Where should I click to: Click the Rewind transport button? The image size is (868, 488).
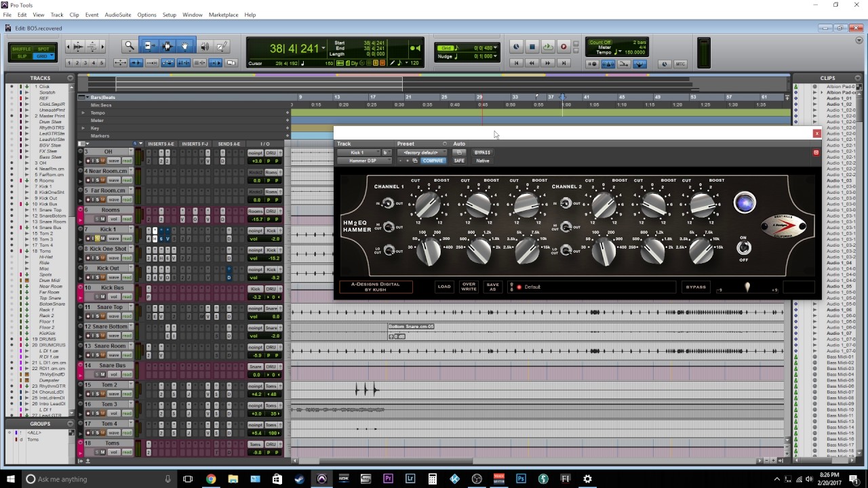click(532, 63)
